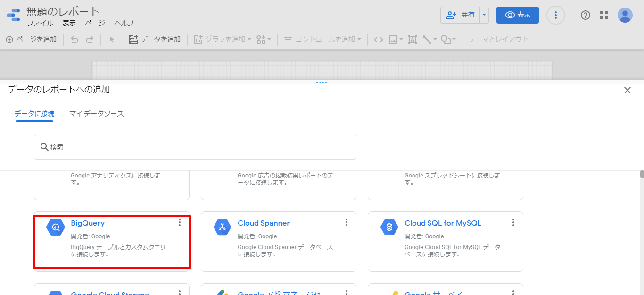The height and width of the screenshot is (295, 644).
Task: Click the search magnifier icon
Action: tap(44, 147)
